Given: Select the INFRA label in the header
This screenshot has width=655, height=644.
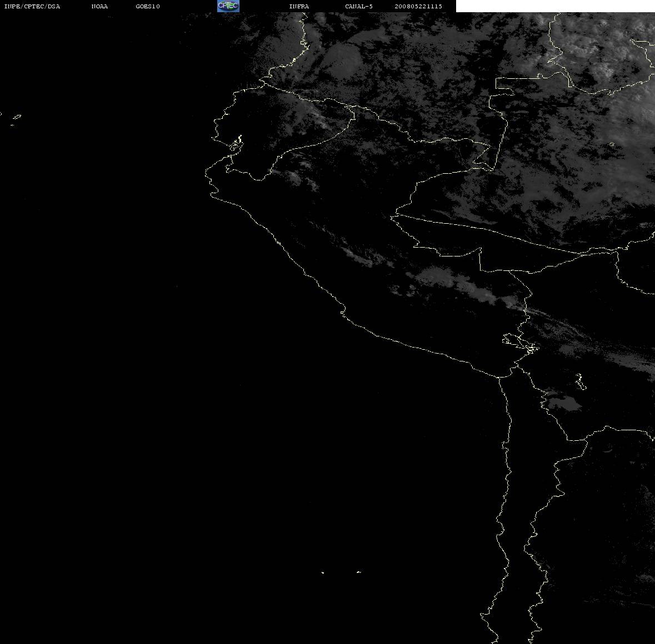Looking at the screenshot, I should tap(299, 6).
